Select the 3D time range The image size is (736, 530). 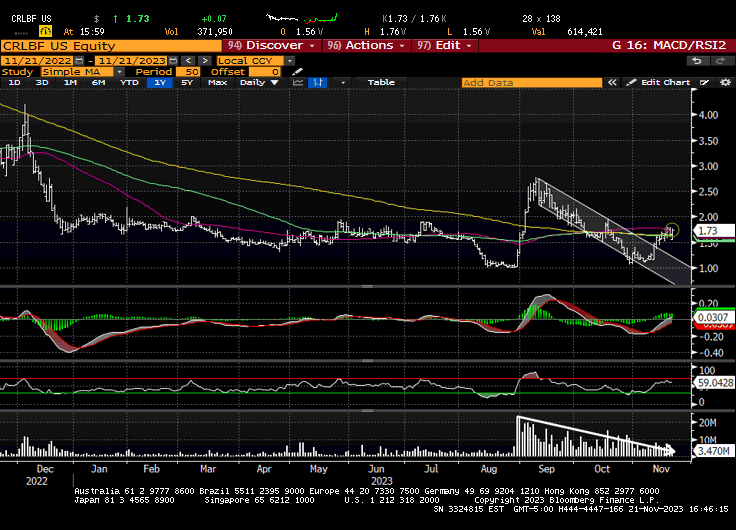(42, 83)
